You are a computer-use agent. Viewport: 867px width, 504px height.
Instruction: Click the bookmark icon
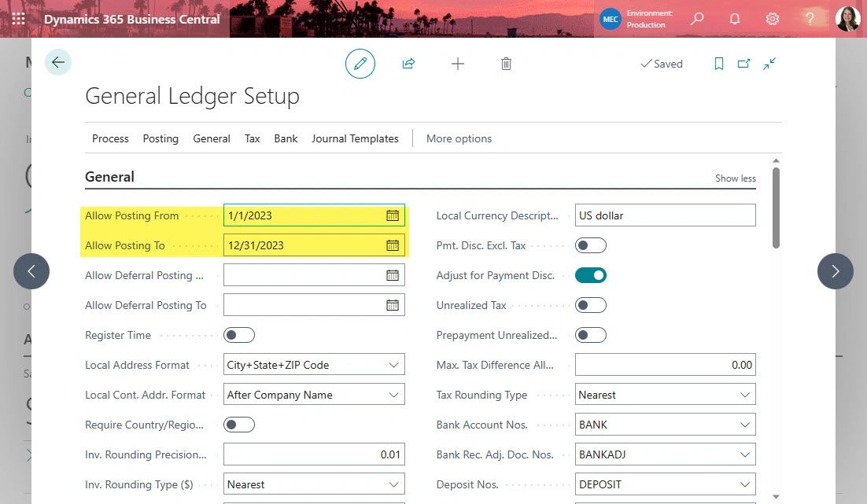[x=718, y=64]
